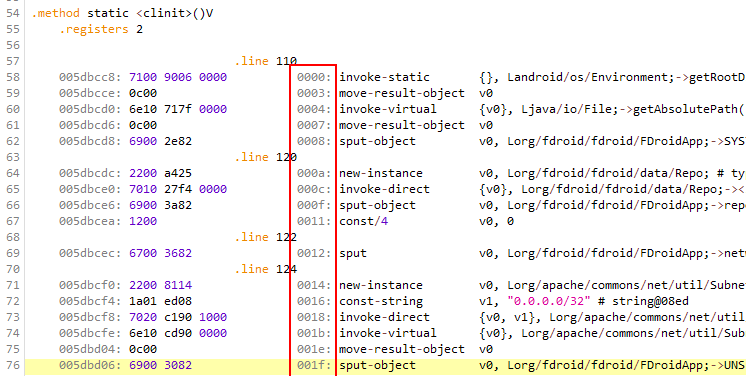Select the ".line 124" directive

266,269
